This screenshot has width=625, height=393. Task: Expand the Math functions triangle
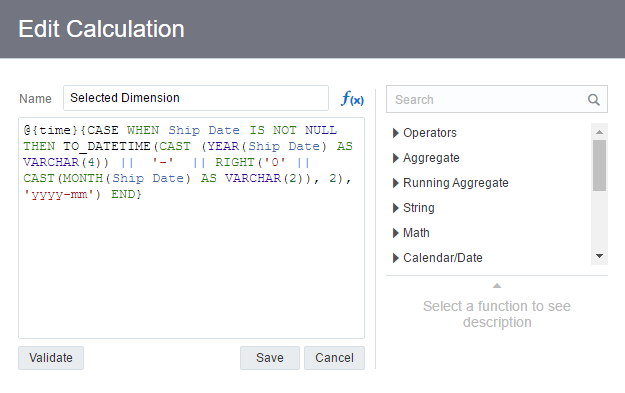tap(395, 233)
